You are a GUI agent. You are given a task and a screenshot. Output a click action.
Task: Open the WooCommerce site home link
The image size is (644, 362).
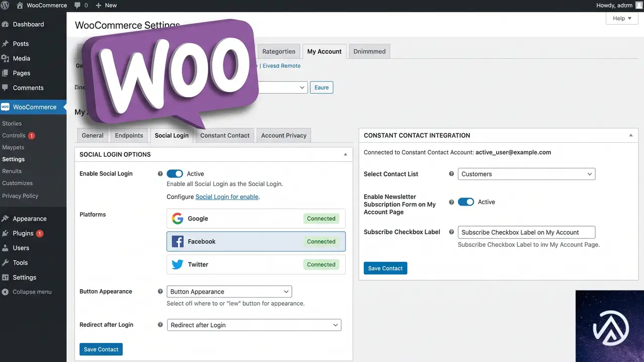(42, 5)
